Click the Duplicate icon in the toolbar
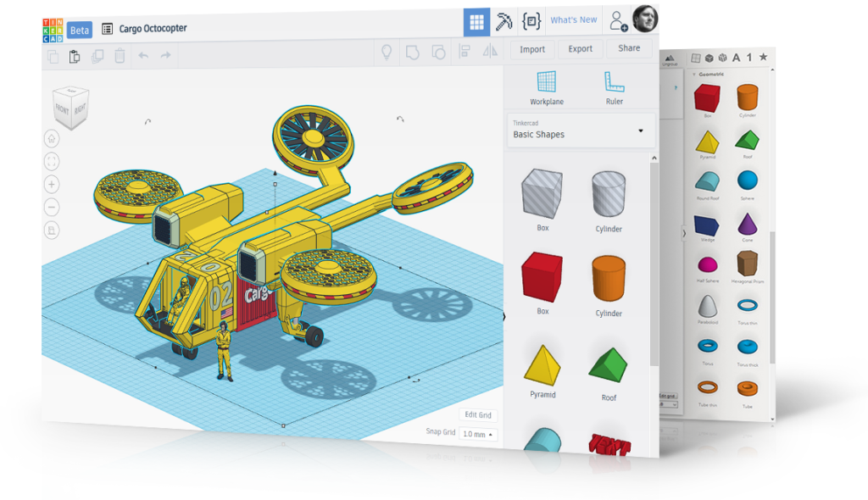The height and width of the screenshot is (500, 868). 97,56
